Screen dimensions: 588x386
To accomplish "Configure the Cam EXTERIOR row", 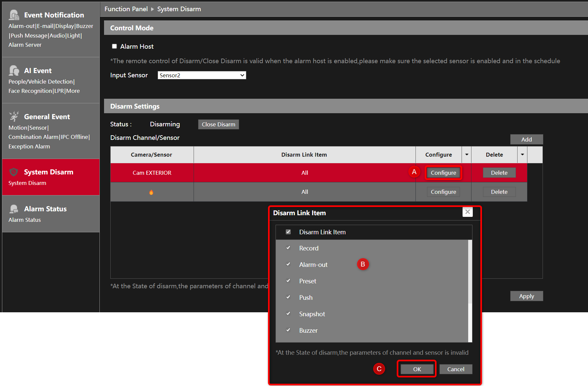I will (x=443, y=173).
